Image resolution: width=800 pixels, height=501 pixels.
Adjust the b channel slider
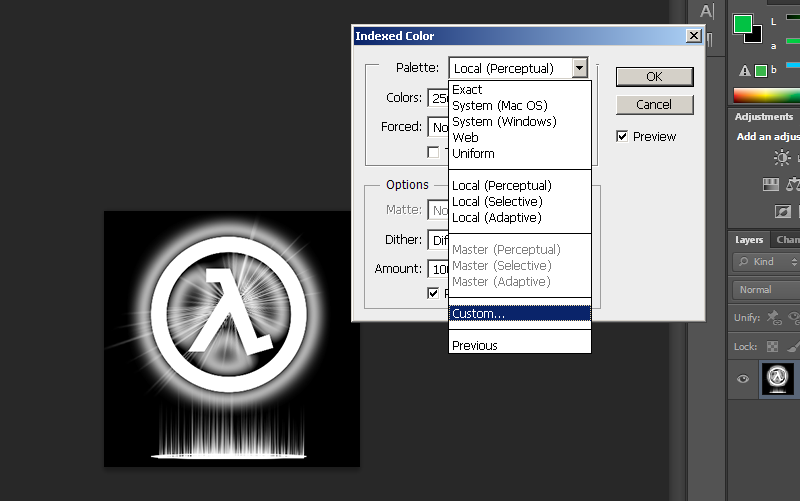pyautogui.click(x=793, y=65)
